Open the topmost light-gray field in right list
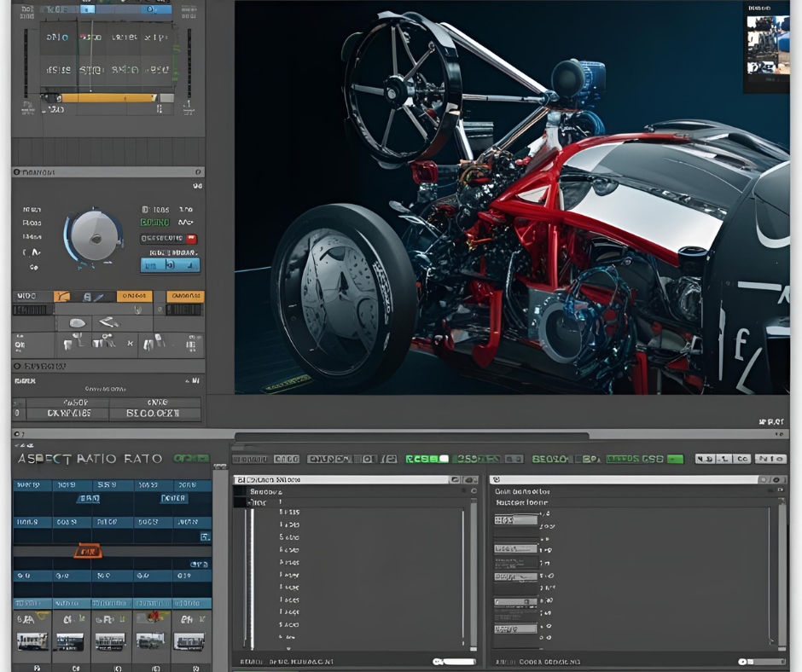Viewport: 802px width, 672px height. pyautogui.click(x=515, y=520)
